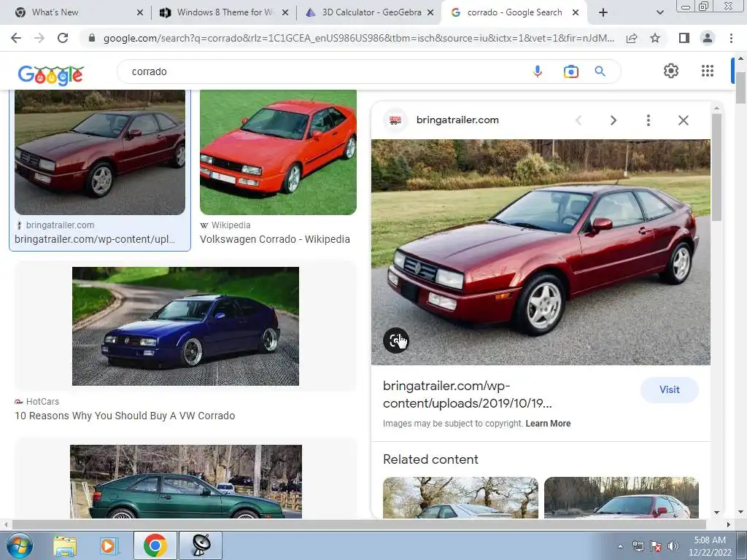Open 10 Reasons Why You Should Buy result
This screenshot has height=560, width=747.
pyautogui.click(x=125, y=416)
